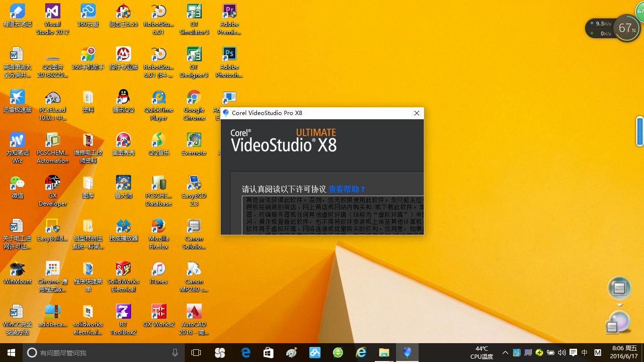The height and width of the screenshot is (362, 644).
Task: Click the Adobe Premiere shortcut
Action: (230, 19)
